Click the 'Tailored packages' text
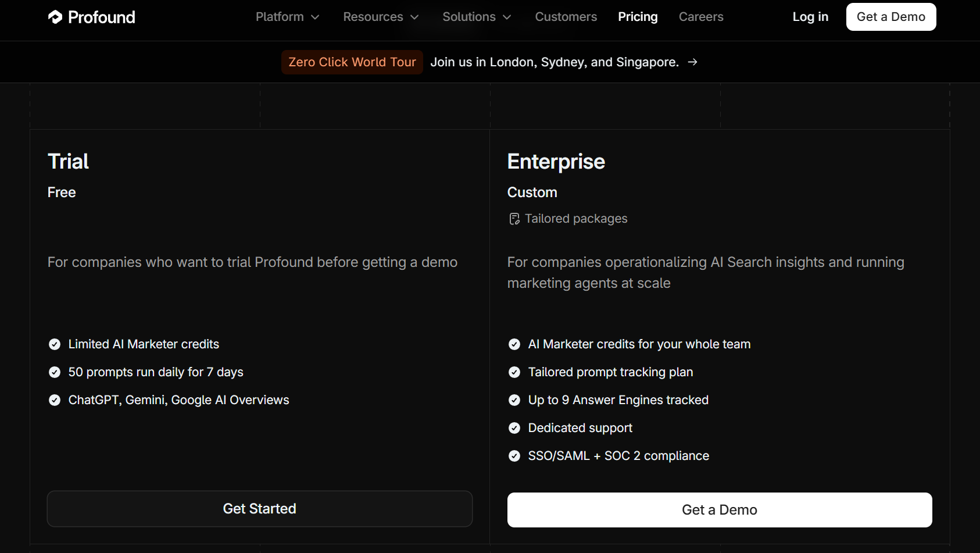Screen dimensions: 980x553 click(x=576, y=219)
